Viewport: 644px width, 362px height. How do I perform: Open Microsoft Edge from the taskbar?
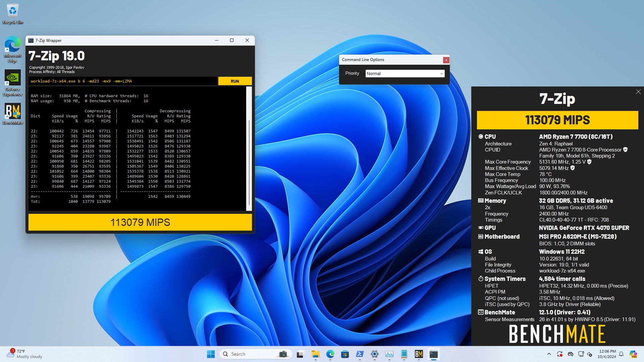point(330,354)
